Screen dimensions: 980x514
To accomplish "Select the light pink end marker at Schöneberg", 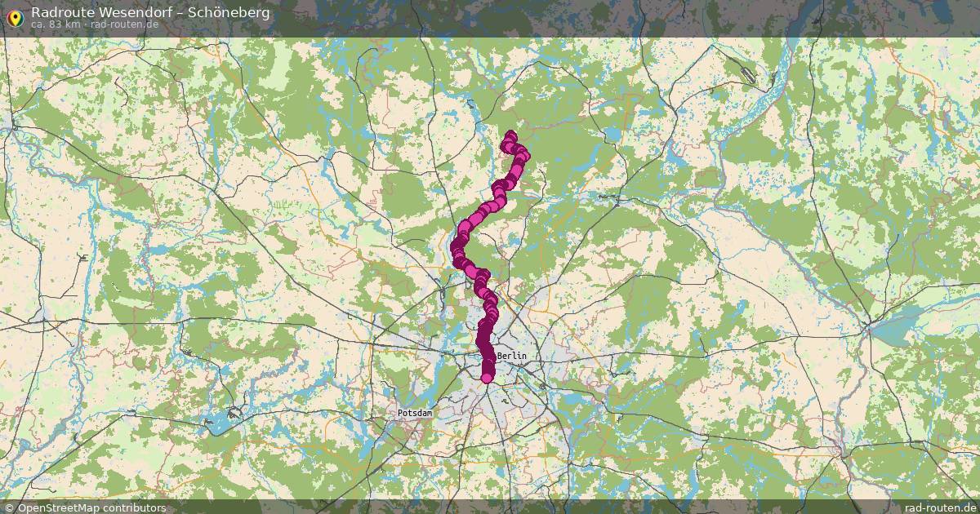I will click(x=488, y=377).
